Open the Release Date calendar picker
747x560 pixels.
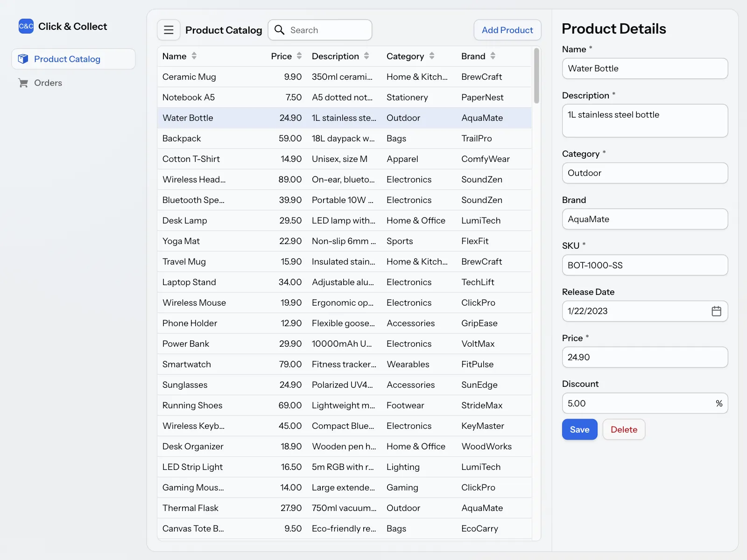(x=716, y=311)
